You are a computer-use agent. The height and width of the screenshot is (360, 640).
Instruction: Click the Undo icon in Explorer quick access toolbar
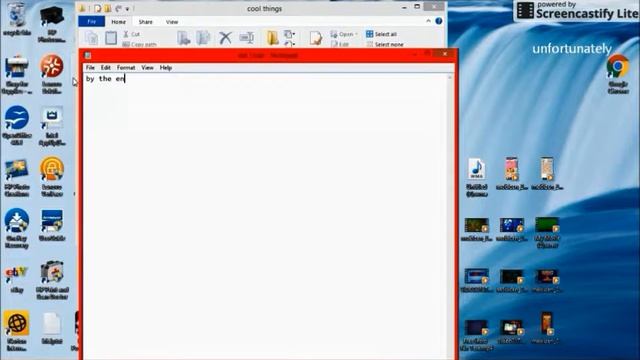118,9
